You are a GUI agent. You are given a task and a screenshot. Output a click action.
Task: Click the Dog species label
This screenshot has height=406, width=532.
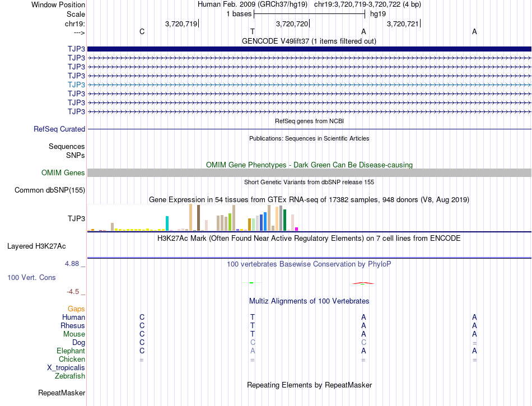point(79,343)
